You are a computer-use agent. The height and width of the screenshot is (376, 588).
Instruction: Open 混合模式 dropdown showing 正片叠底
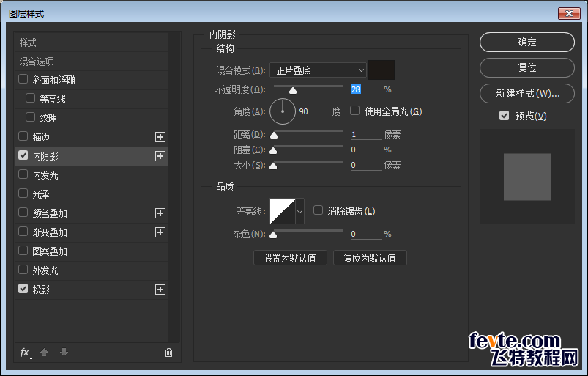[x=318, y=70]
